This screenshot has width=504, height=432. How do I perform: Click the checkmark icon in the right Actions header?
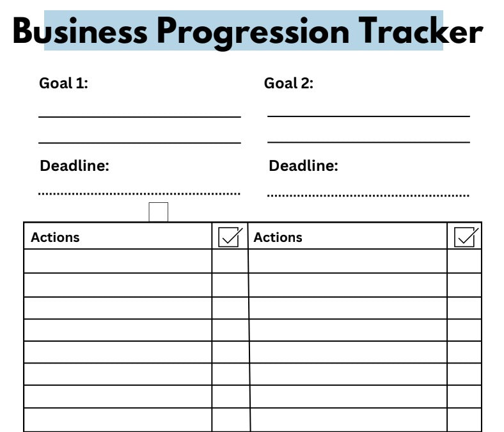point(465,237)
